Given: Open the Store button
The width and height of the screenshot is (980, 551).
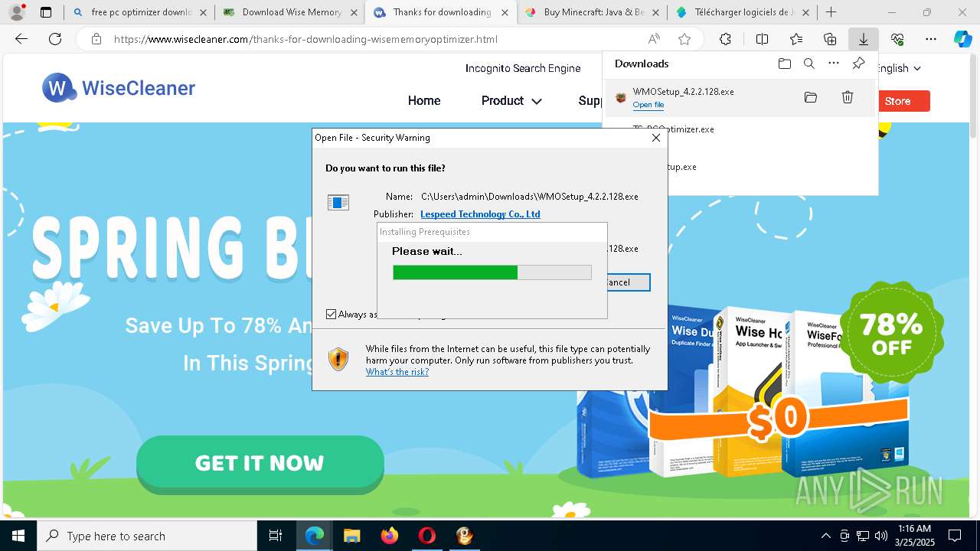Looking at the screenshot, I should tap(897, 101).
